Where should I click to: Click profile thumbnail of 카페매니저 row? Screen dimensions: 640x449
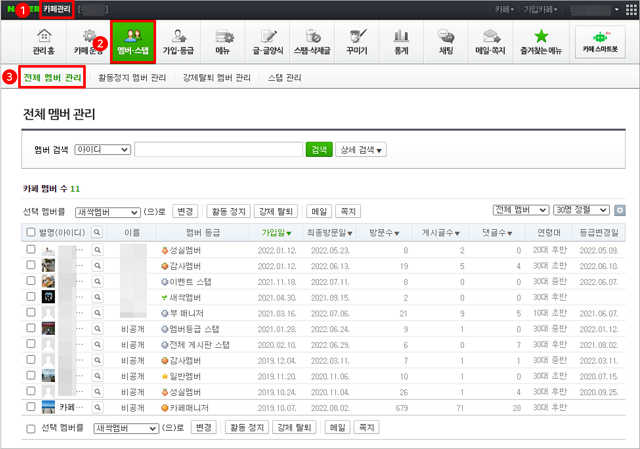point(48,407)
